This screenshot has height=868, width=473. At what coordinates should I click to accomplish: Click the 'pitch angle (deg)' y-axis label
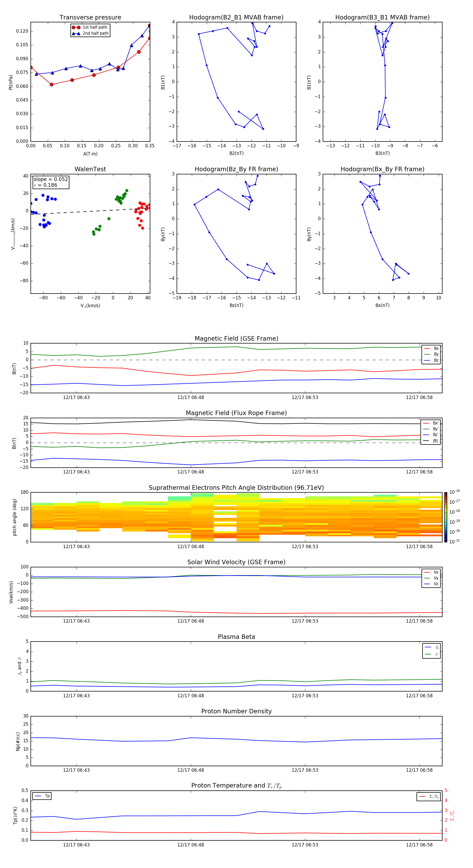point(14,517)
